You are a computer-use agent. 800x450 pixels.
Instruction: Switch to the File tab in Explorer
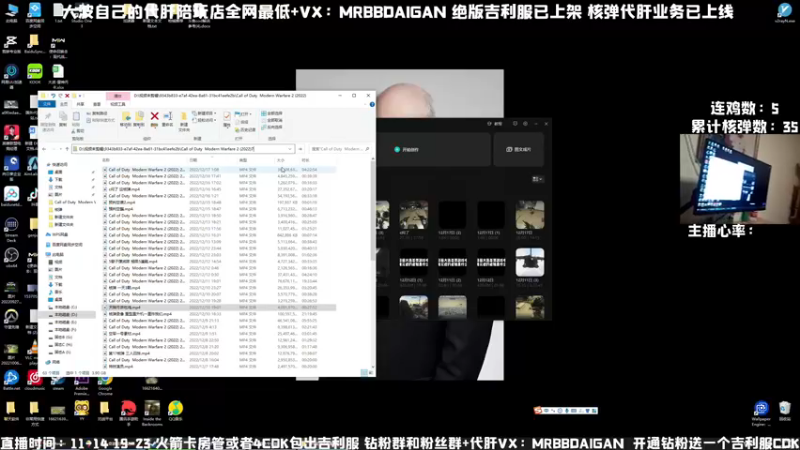(x=47, y=104)
